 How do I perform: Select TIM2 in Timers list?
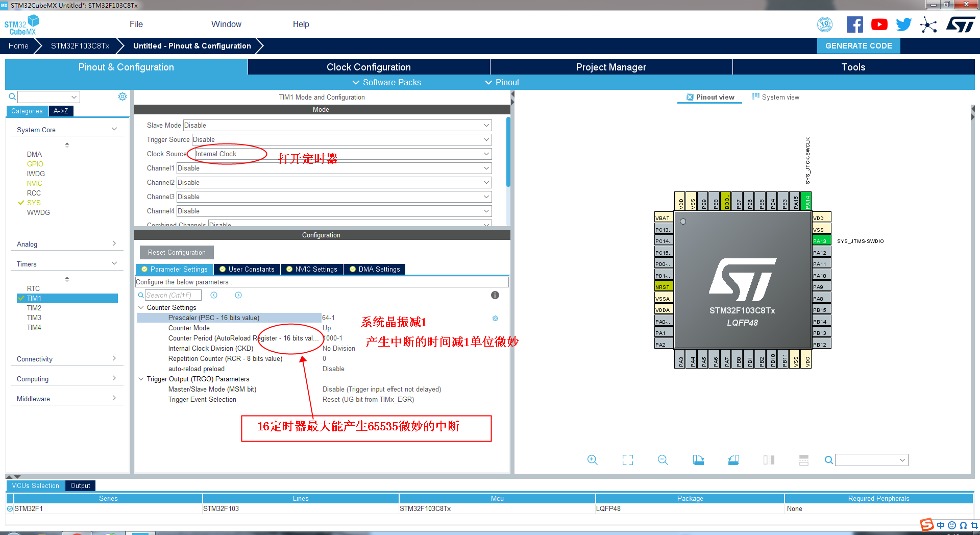click(x=34, y=308)
